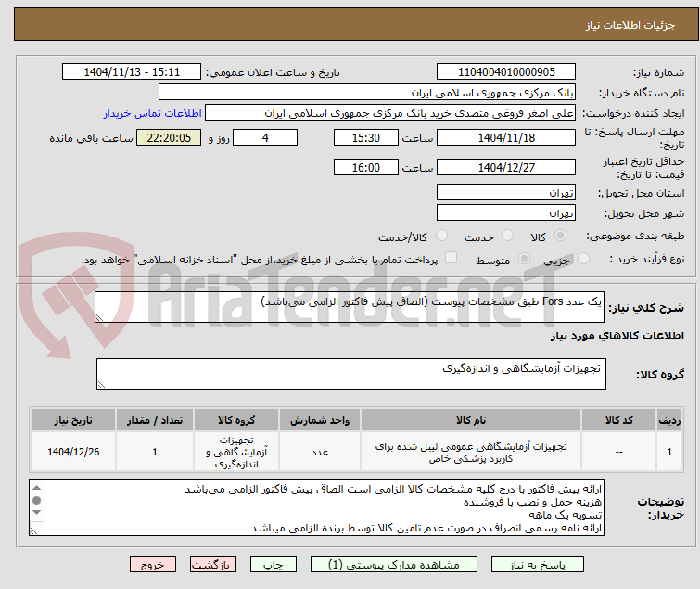Click the اطلاعات کالاهای مورد نیاز heading

pyautogui.click(x=617, y=336)
